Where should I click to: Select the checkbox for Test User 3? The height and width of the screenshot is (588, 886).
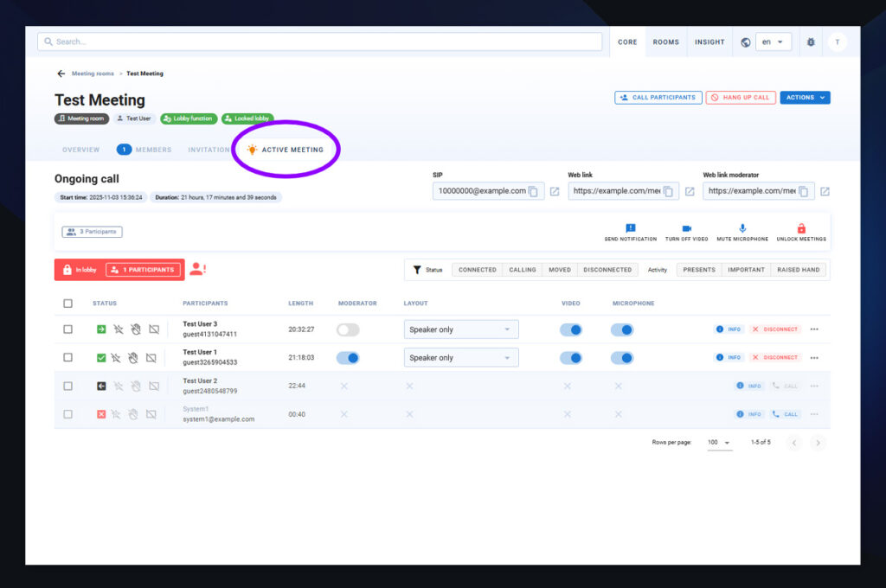(x=68, y=329)
